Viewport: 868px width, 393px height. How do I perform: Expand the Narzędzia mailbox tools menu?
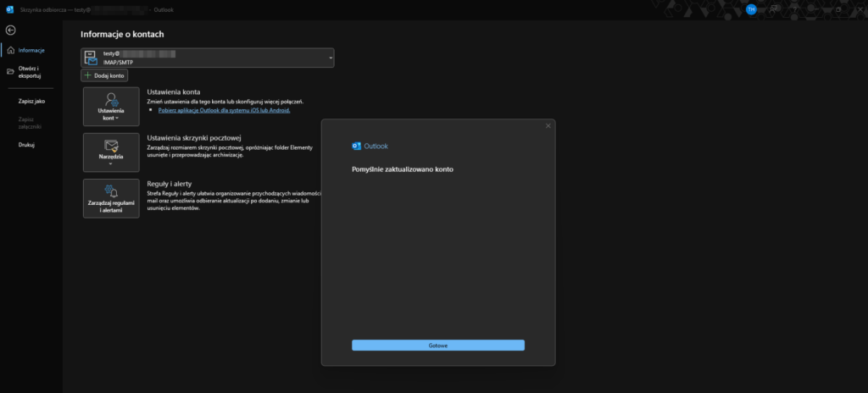(x=111, y=152)
